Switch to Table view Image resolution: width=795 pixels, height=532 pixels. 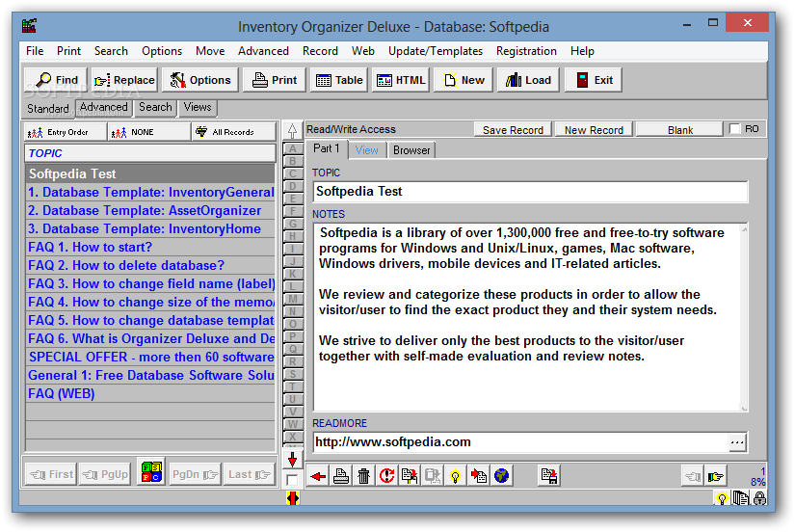[x=338, y=80]
